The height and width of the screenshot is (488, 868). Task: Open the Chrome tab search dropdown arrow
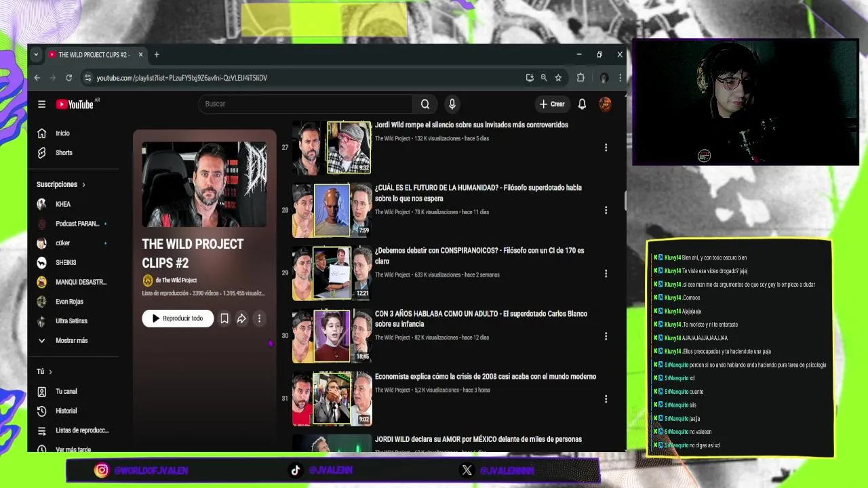pos(36,55)
